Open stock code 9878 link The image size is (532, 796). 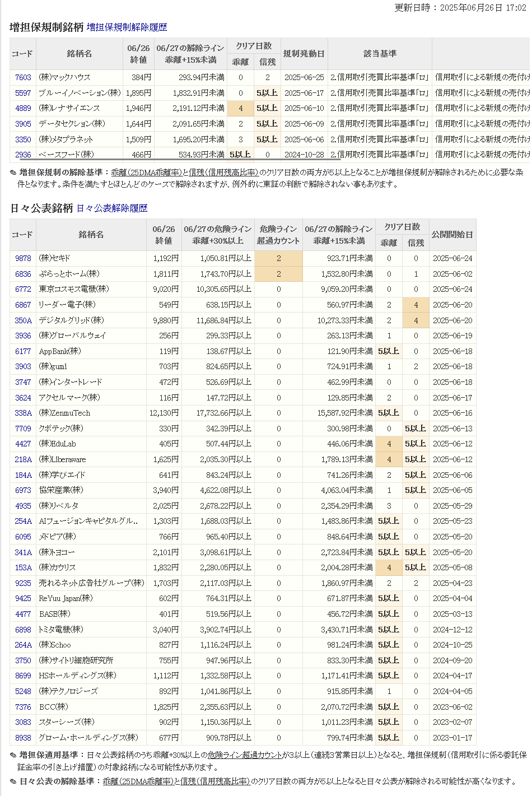click(23, 258)
